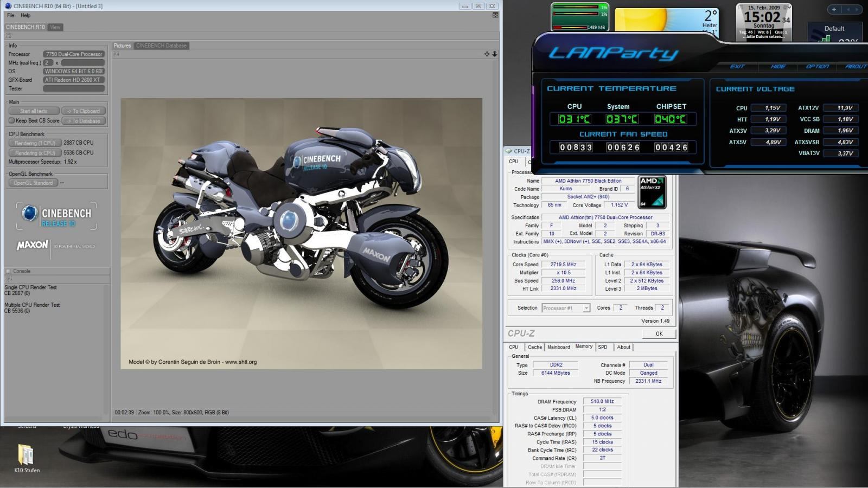The image size is (868, 488).
Task: Click OPTION in the LANParty monitor
Action: coord(817,66)
